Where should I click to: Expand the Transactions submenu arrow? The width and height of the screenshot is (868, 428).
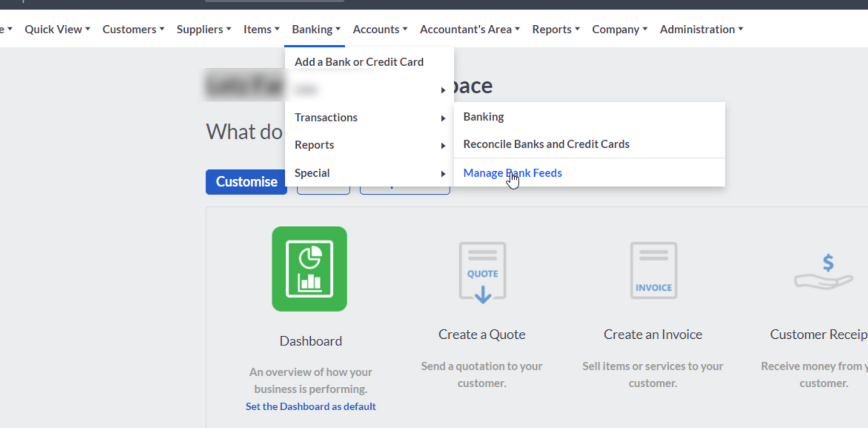pos(442,117)
